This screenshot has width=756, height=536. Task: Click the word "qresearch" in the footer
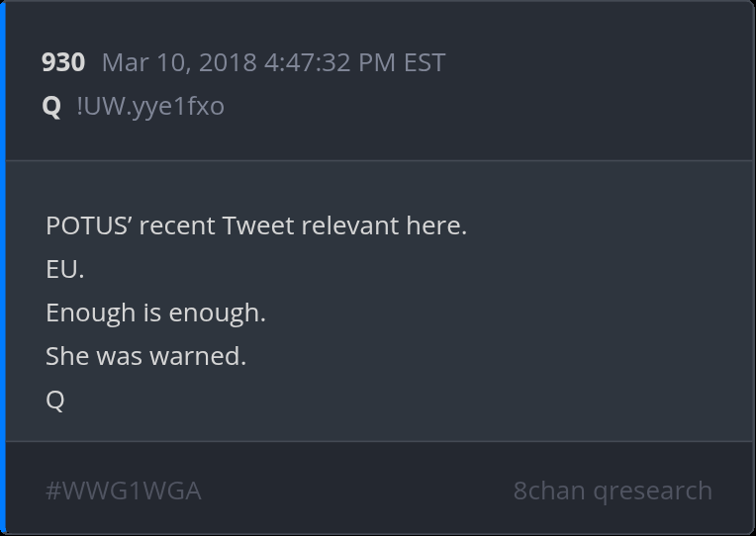click(x=652, y=491)
